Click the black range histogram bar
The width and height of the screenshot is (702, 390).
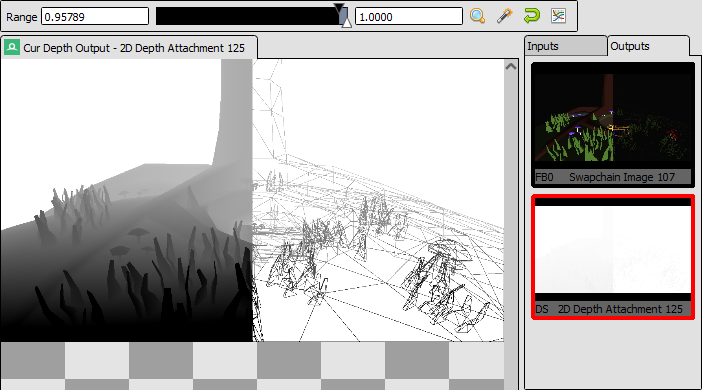[248, 17]
